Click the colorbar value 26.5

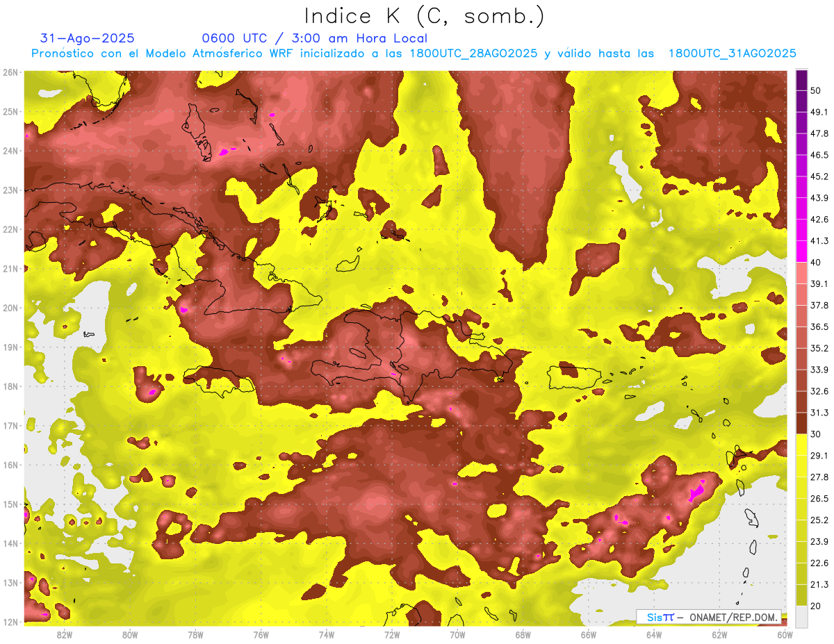pos(819,499)
